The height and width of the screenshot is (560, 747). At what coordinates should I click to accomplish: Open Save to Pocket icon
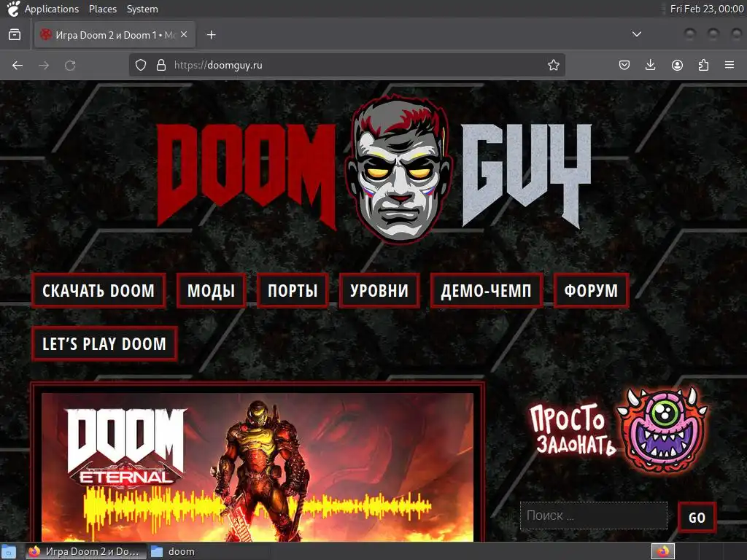coord(624,65)
